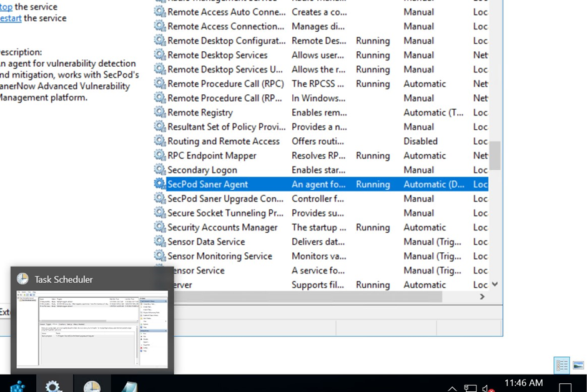587x392 pixels.
Task: Open the Task Scheduler preview thumbnail
Action: coord(92,329)
